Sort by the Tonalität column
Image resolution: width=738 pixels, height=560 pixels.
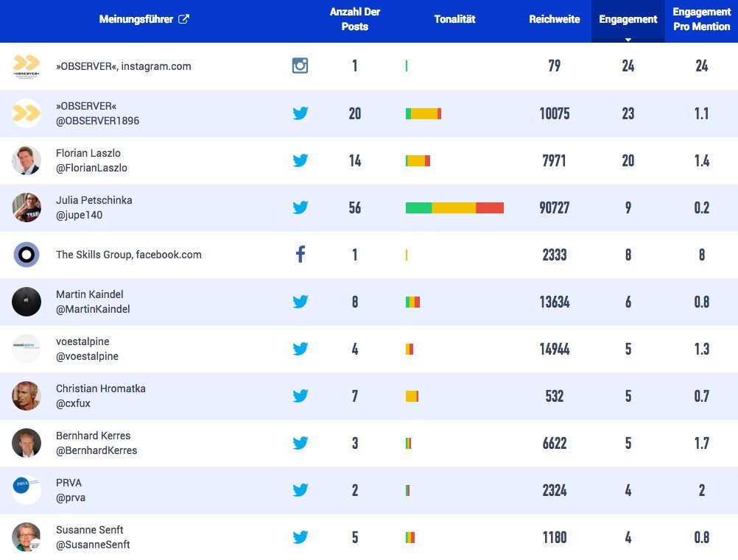454,19
